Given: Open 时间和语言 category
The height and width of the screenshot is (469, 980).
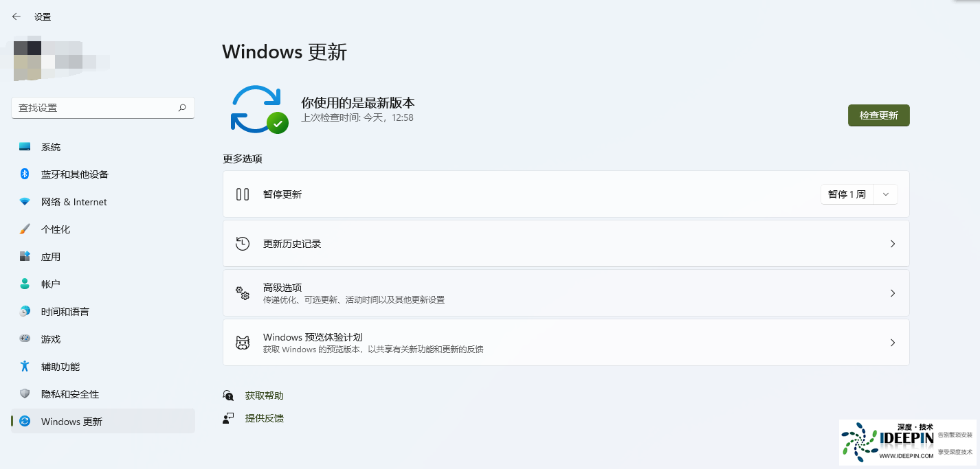Looking at the screenshot, I should [x=103, y=312].
